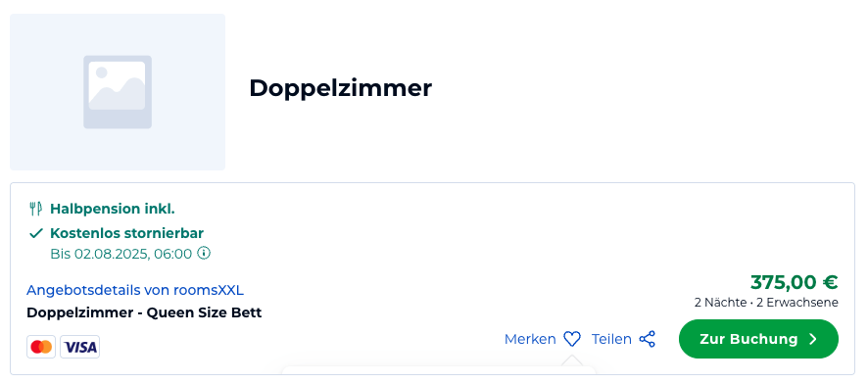Click the fork and knife meal icon
The width and height of the screenshot is (868, 383).
35,209
